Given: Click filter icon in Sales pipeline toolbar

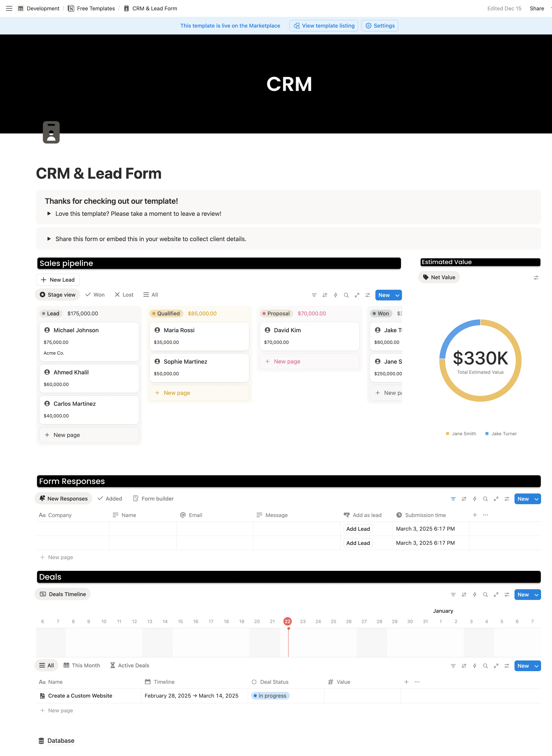Looking at the screenshot, I should (x=314, y=295).
